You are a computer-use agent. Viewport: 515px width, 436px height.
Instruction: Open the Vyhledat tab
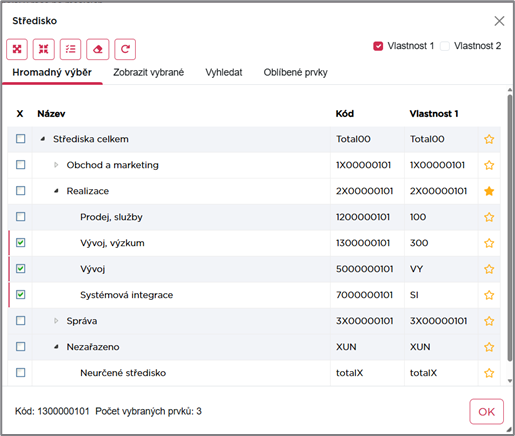(224, 72)
